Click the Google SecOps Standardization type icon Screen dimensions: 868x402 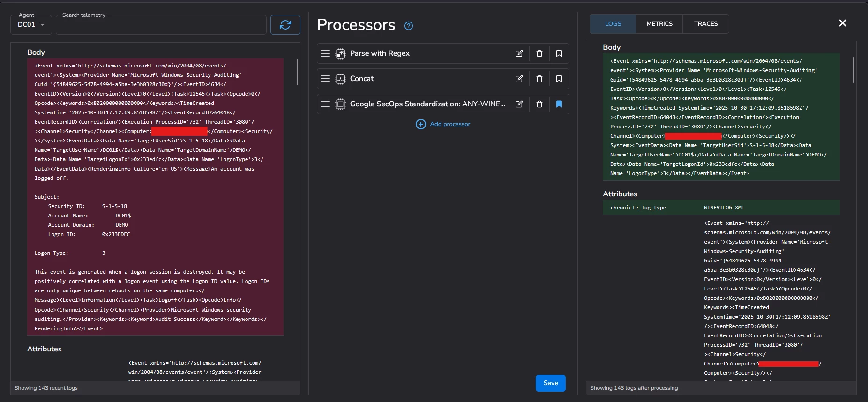340,104
